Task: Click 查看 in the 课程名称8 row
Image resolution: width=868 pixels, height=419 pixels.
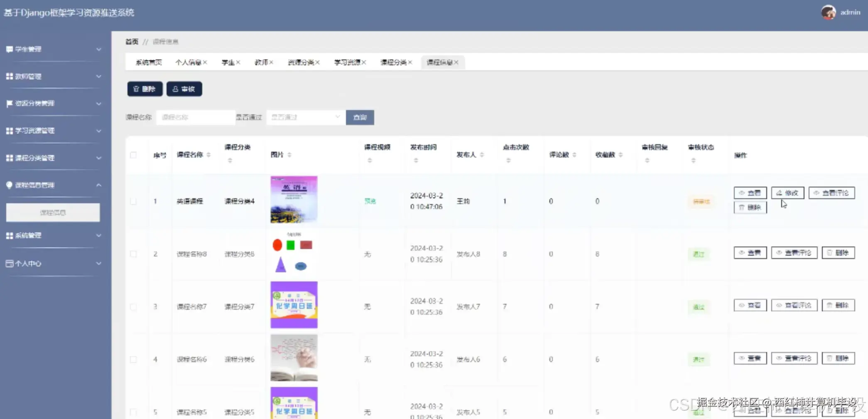Action: click(750, 253)
